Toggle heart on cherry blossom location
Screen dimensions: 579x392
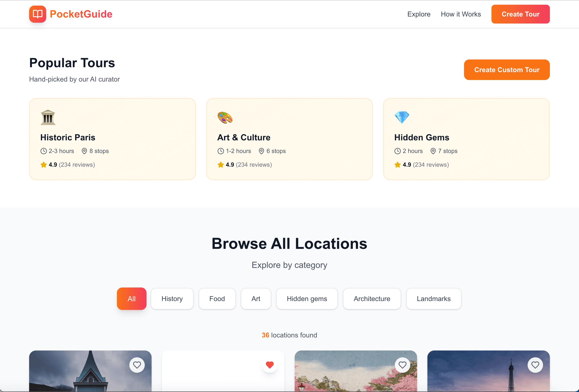(402, 365)
